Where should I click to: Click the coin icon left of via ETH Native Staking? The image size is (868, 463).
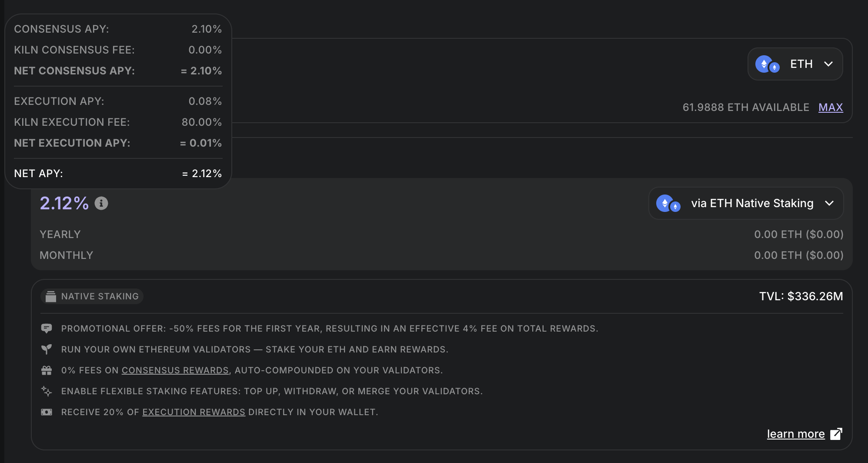pos(668,203)
